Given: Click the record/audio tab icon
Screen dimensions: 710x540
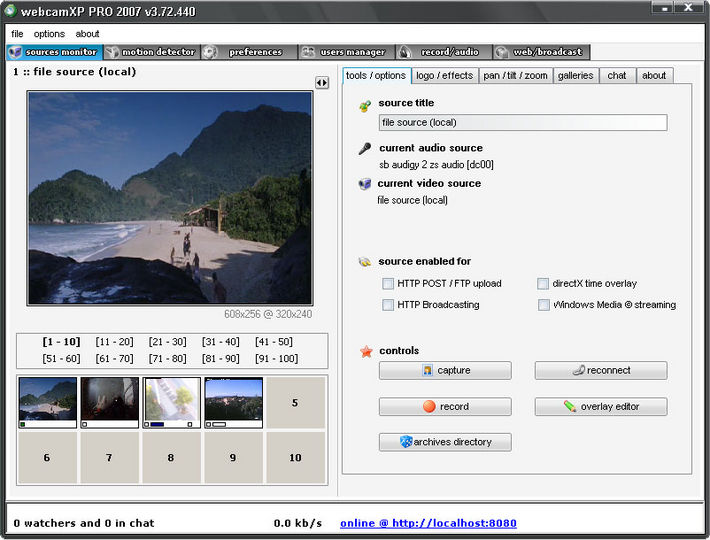Looking at the screenshot, I should 405,52.
